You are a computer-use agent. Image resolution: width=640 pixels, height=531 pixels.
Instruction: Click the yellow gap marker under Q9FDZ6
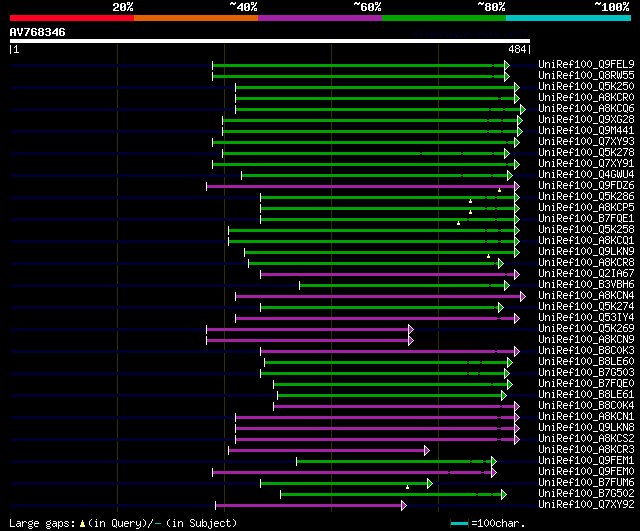(x=499, y=190)
